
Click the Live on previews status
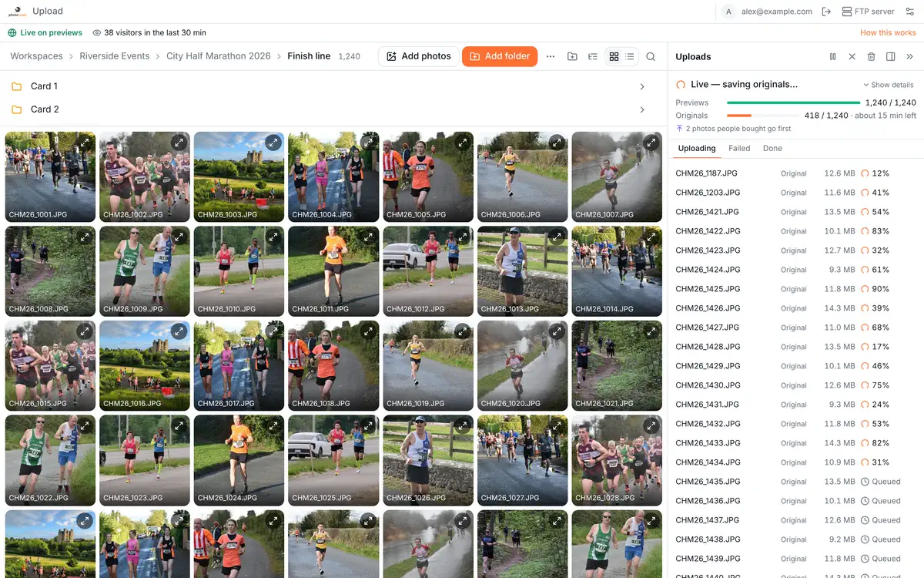click(x=45, y=32)
